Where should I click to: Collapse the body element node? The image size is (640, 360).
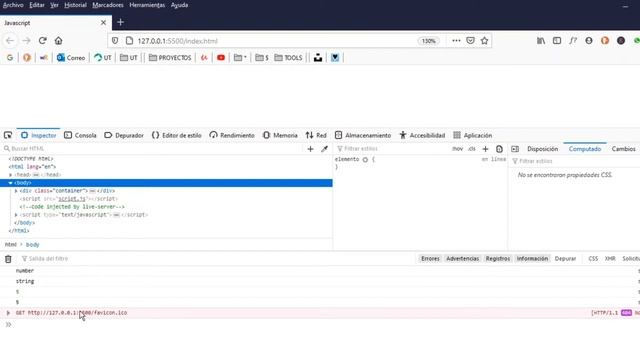tap(11, 183)
